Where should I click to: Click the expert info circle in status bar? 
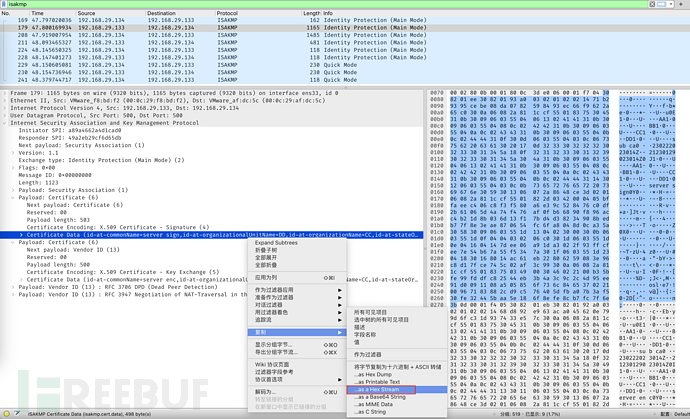click(x=7, y=414)
